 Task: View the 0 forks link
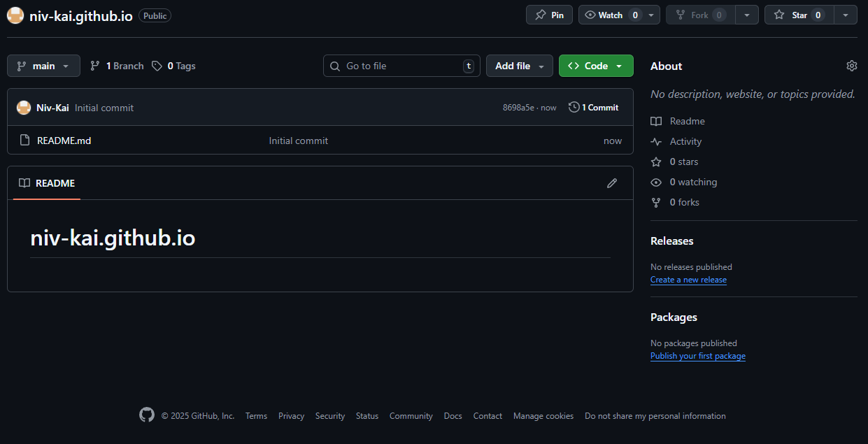[675, 202]
